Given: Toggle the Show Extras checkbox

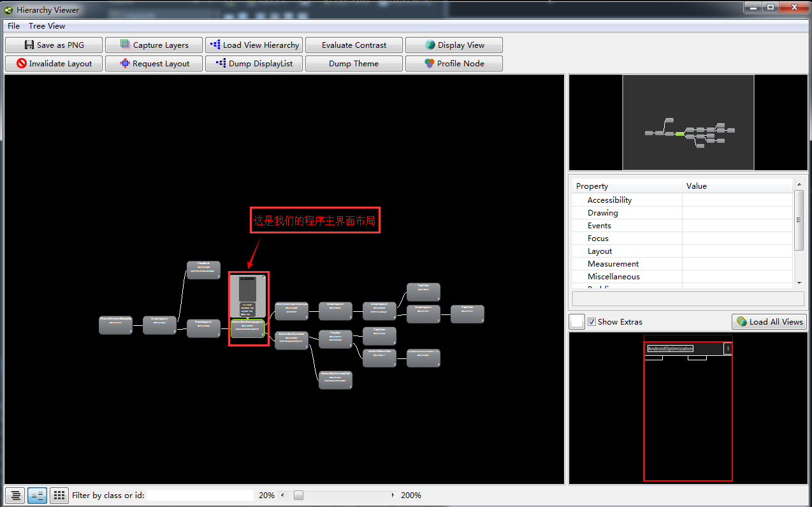Looking at the screenshot, I should coord(592,322).
